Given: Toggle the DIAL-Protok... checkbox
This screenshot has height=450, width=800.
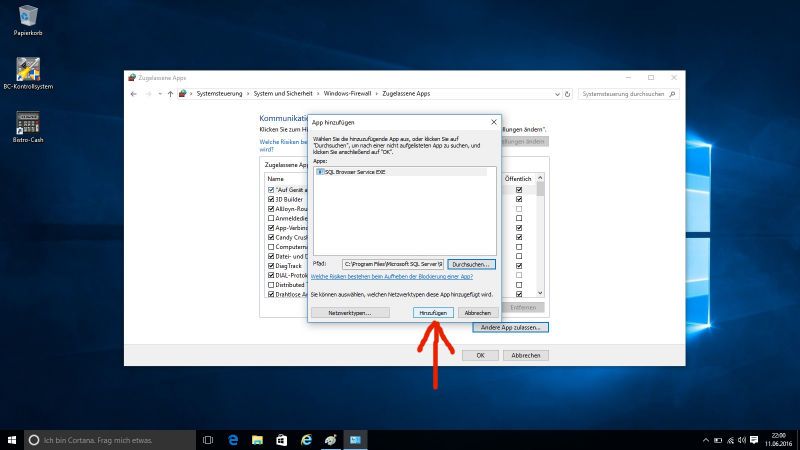Looking at the screenshot, I should [271, 276].
